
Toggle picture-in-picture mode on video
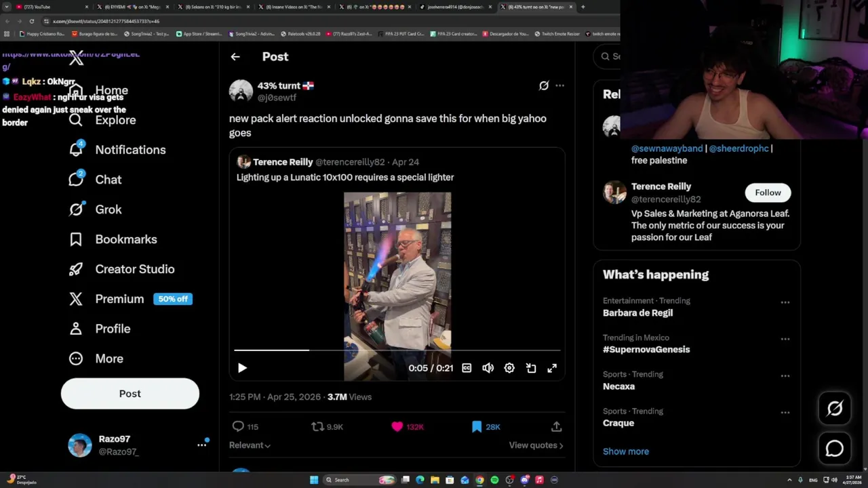[x=531, y=368]
